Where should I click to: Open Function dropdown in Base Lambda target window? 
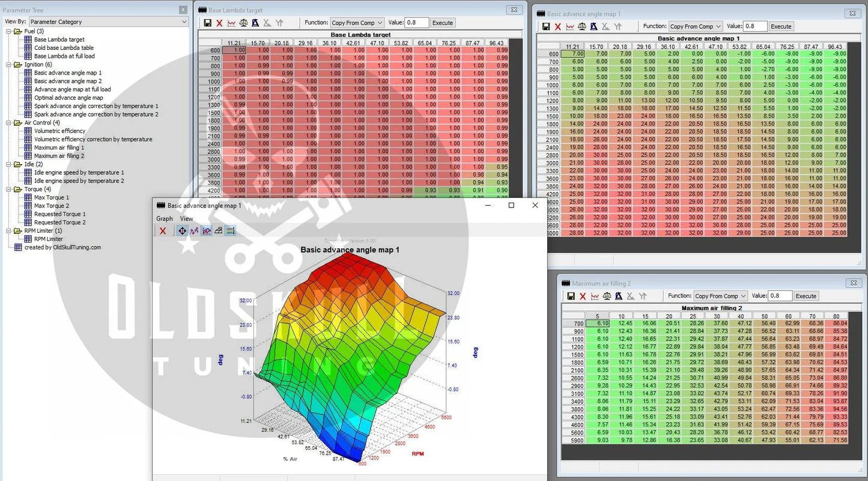click(x=357, y=23)
